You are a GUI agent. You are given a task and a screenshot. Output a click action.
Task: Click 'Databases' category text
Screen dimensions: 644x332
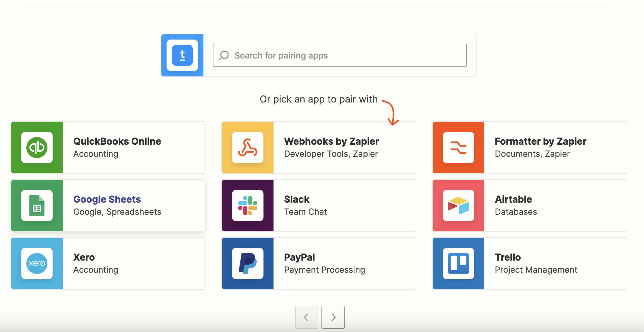point(516,212)
